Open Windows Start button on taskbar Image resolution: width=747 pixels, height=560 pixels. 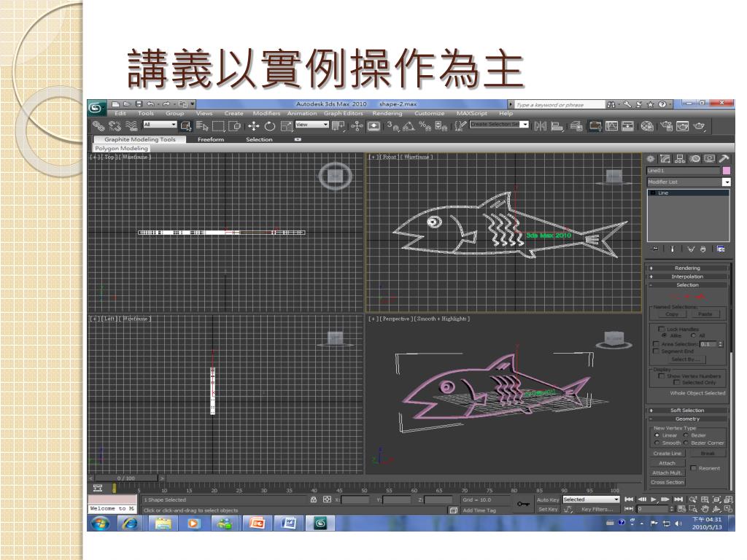(100, 524)
